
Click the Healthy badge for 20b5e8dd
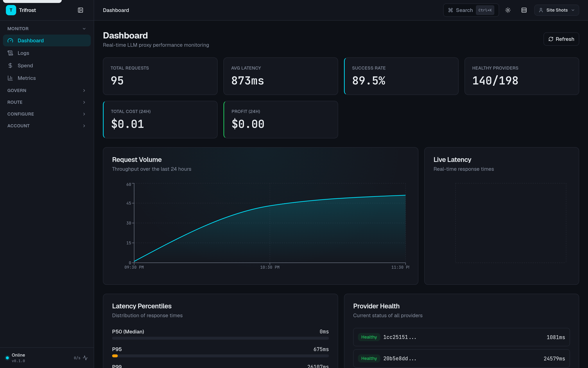369,358
